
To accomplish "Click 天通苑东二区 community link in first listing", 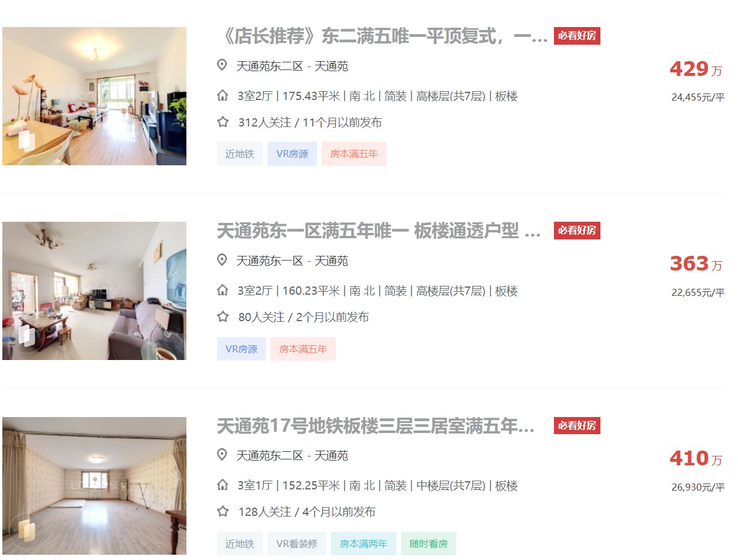I will [270, 66].
